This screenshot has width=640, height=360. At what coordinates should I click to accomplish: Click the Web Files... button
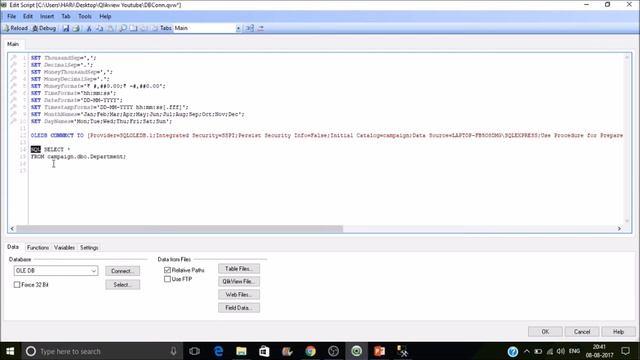(239, 295)
